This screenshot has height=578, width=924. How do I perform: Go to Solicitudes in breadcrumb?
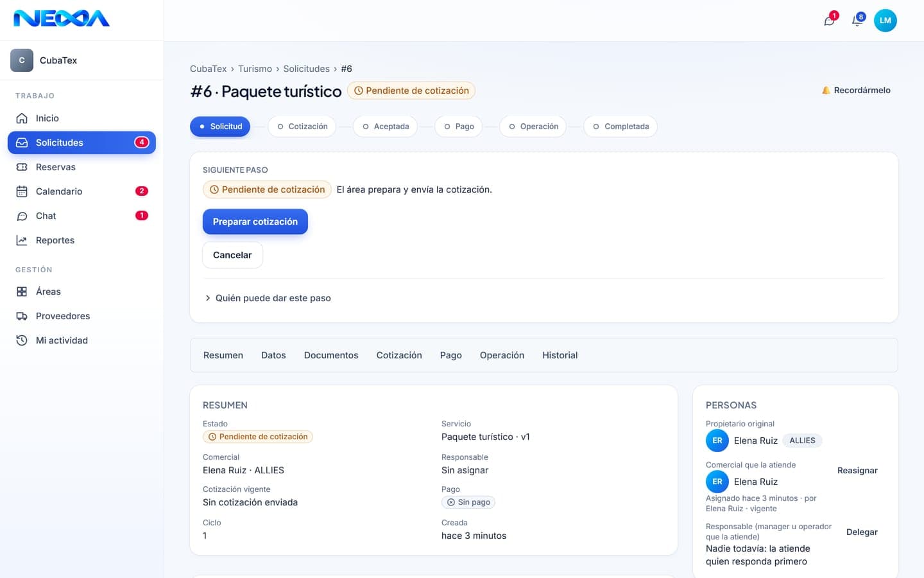306,69
